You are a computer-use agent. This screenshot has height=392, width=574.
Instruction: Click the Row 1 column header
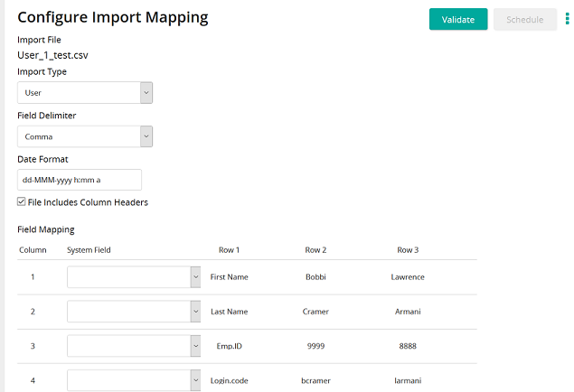click(230, 250)
